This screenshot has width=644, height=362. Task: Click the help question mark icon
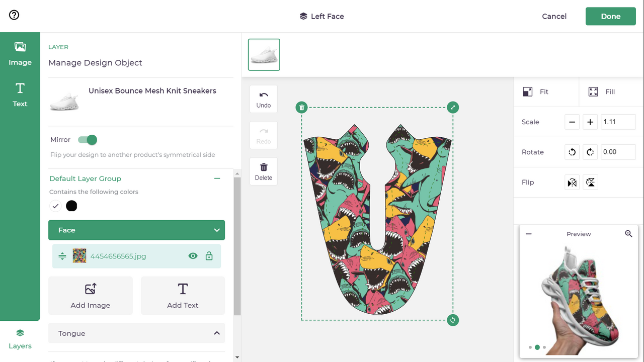pos(14,15)
